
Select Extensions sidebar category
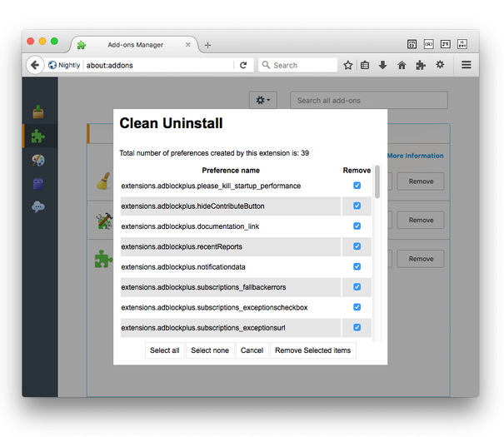[38, 137]
